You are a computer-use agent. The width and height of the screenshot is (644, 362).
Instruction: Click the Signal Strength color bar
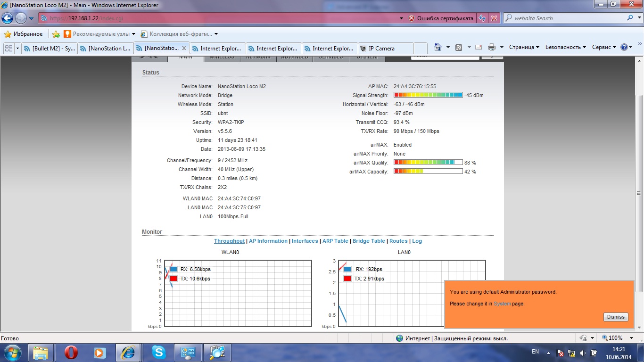point(428,95)
